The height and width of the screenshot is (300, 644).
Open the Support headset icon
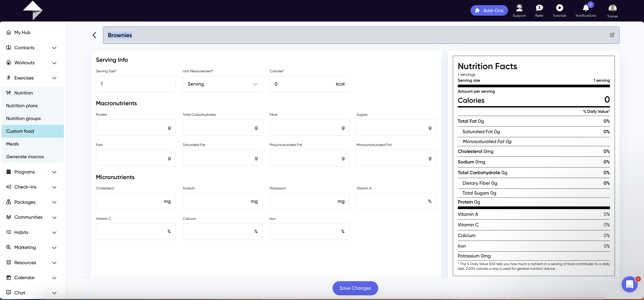click(x=519, y=8)
